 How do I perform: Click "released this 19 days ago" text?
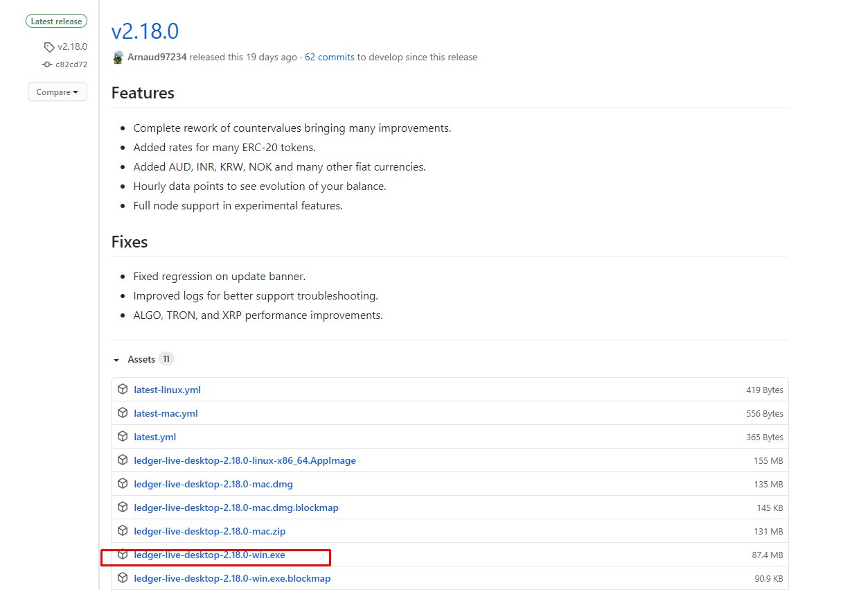click(243, 57)
